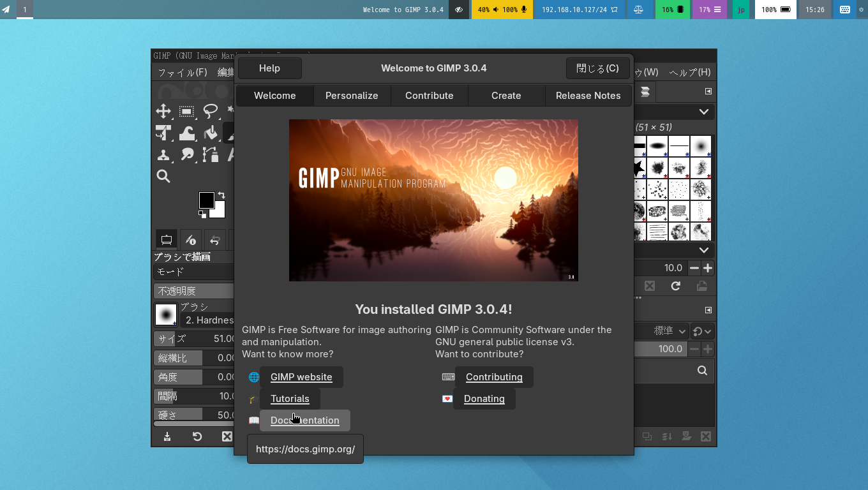The height and width of the screenshot is (490, 868).
Task: Click the paper plane icon in top bar
Action: point(6,10)
